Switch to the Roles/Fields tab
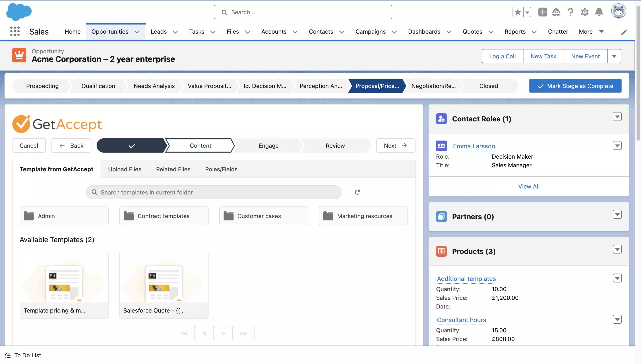641x364 pixels. point(221,169)
